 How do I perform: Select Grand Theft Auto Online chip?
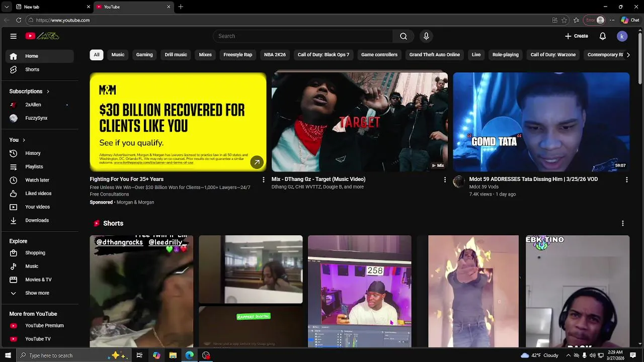435,55
